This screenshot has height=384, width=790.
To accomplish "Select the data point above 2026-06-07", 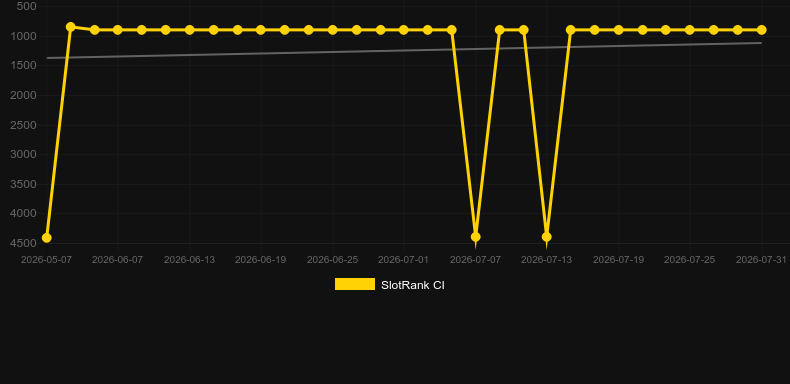I will tap(117, 30).
